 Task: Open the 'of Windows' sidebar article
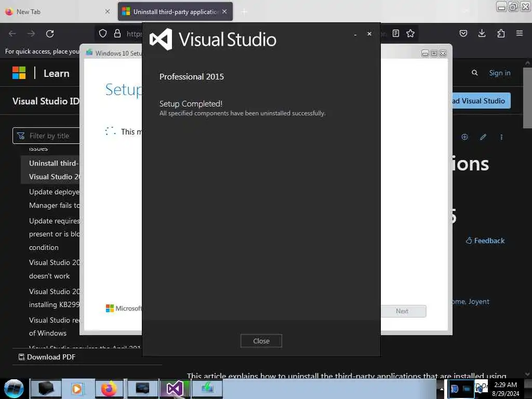(x=54, y=326)
